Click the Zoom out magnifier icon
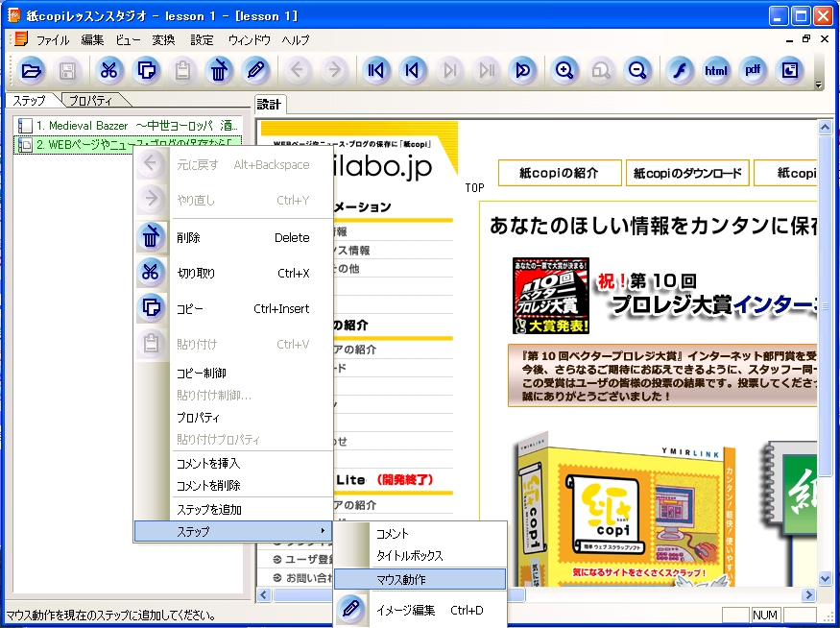This screenshot has height=628, width=840. [x=637, y=70]
